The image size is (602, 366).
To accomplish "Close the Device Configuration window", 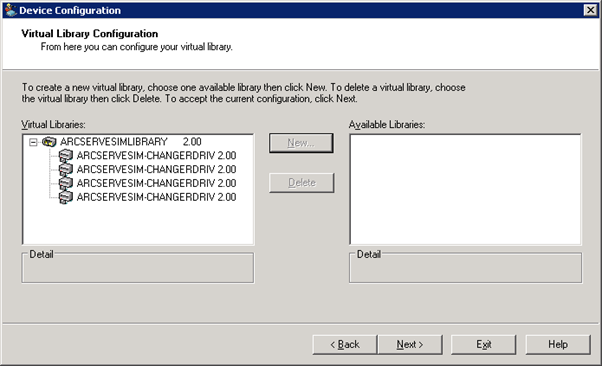I will pyautogui.click(x=590, y=10).
